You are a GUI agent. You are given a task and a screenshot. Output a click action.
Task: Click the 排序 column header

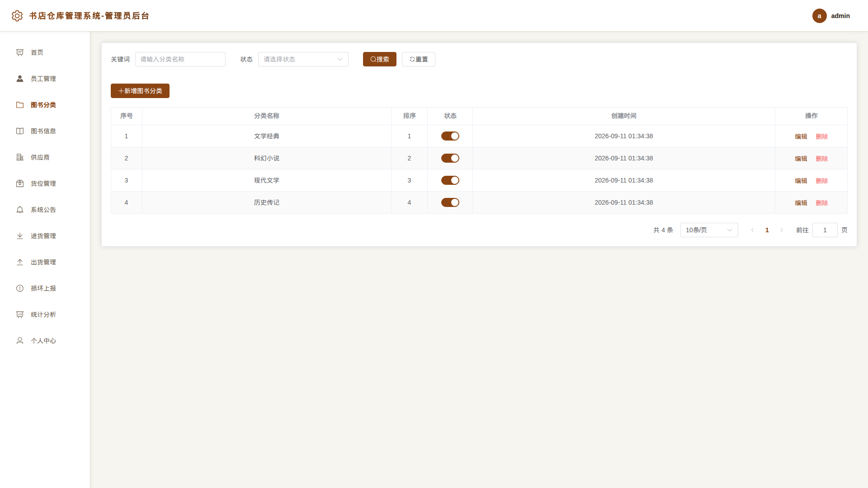pyautogui.click(x=410, y=116)
